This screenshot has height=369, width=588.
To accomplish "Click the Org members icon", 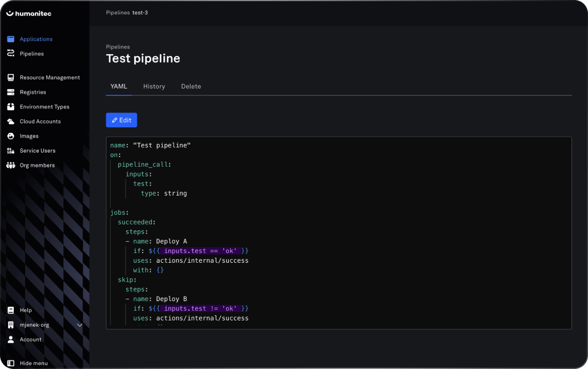I will click(10, 166).
